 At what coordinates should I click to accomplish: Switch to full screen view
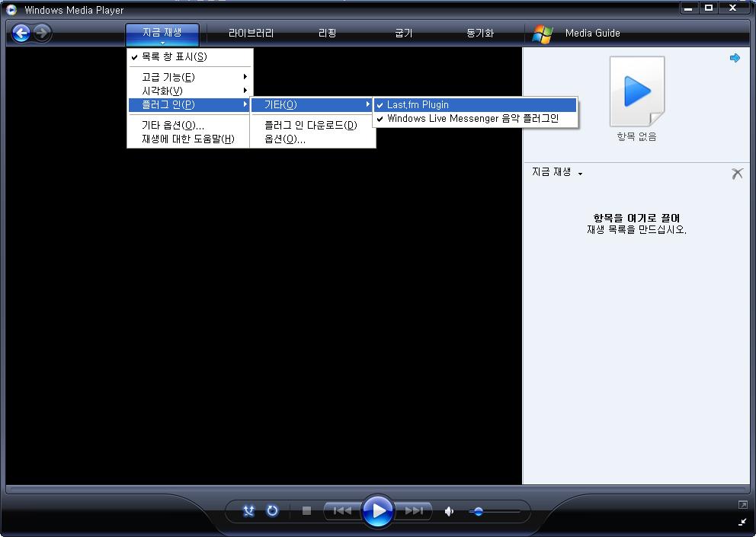click(742, 505)
